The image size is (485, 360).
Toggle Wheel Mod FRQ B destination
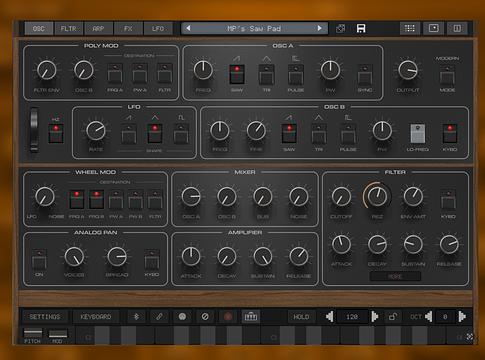coord(96,199)
